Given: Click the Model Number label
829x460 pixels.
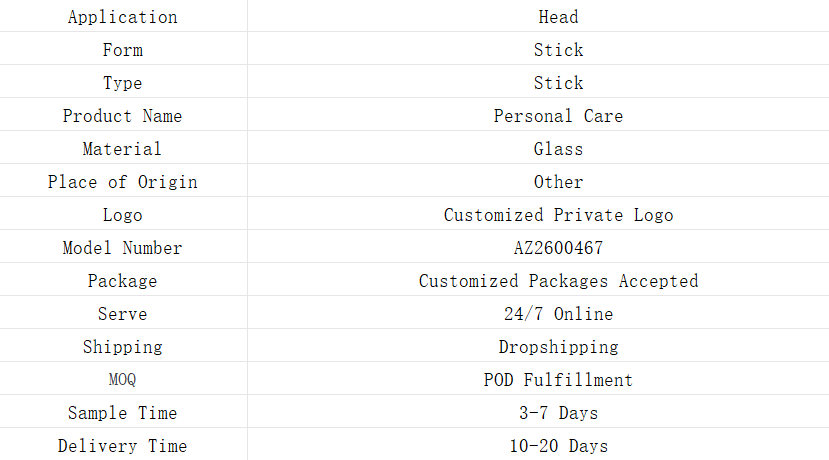Looking at the screenshot, I should point(122,248).
